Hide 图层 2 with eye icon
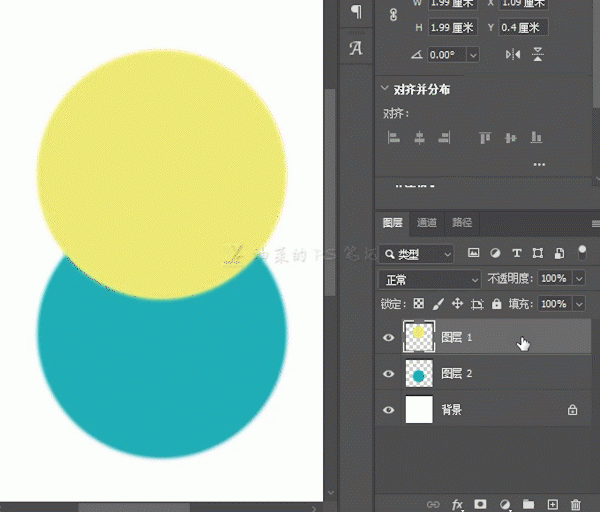The width and height of the screenshot is (600, 512). tap(388, 373)
